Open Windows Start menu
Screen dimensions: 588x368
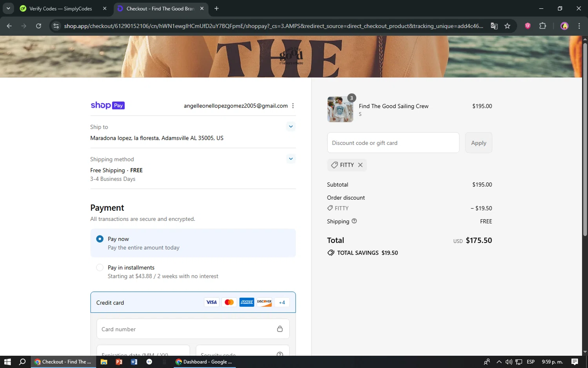(7, 362)
